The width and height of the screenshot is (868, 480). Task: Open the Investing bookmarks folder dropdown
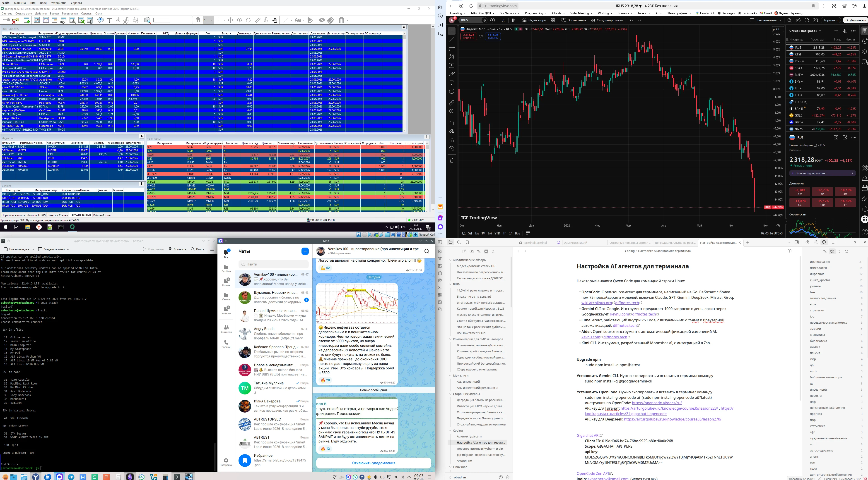coord(458,13)
